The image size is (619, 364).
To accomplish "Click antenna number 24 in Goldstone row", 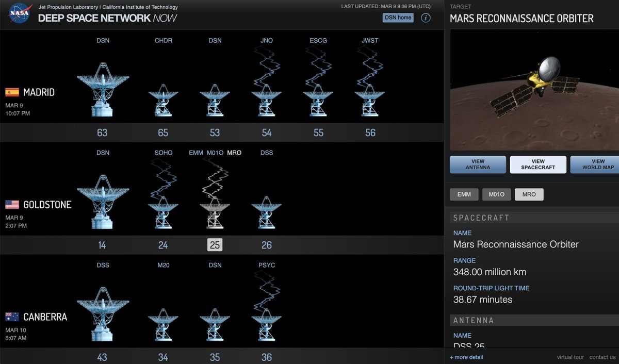I will click(163, 245).
